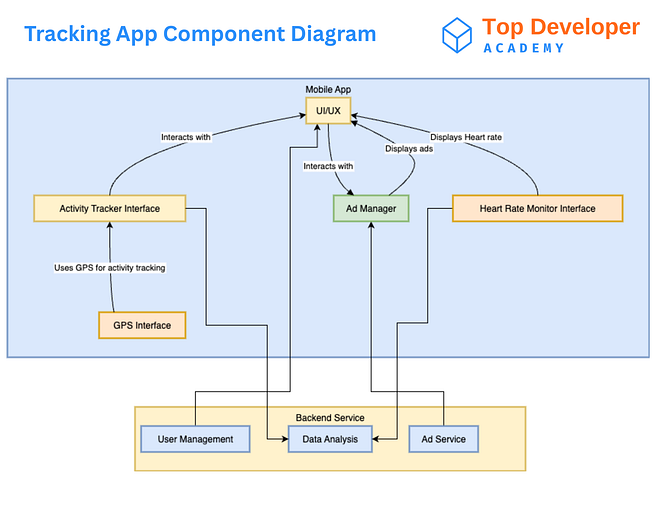Screen dimensions: 656x512
Task: Select the UI/UX component box
Action: point(328,111)
